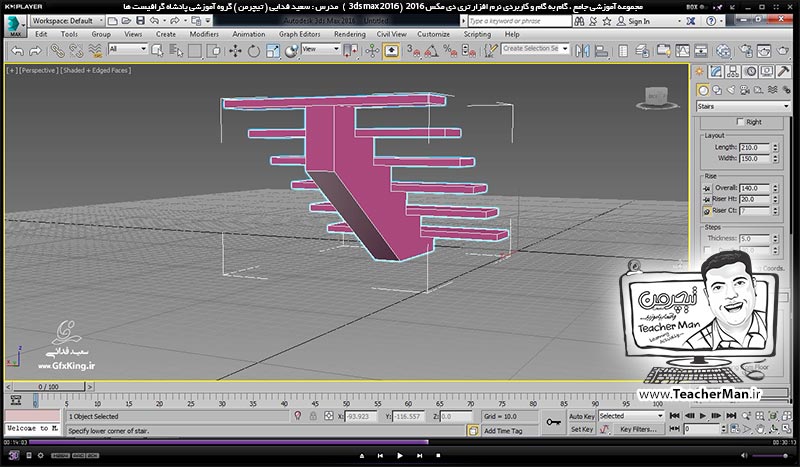
Task: Activate the Select and Scale tool
Action: click(272, 51)
